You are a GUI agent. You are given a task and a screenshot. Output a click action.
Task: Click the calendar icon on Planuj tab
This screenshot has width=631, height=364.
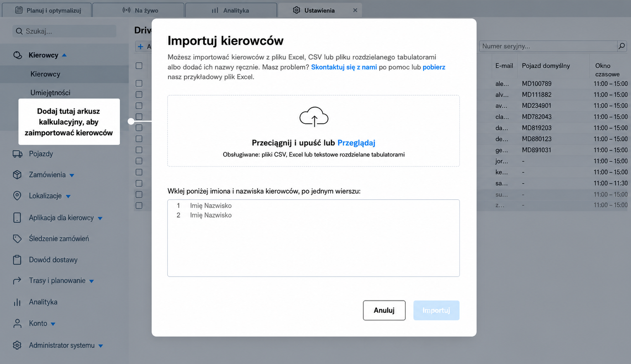19,10
